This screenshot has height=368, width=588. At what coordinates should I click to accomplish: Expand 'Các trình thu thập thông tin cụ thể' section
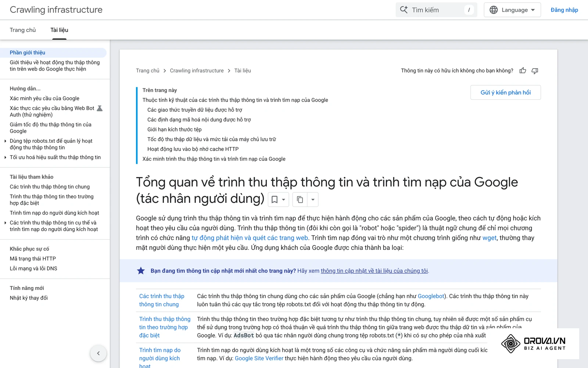[x=5, y=223]
